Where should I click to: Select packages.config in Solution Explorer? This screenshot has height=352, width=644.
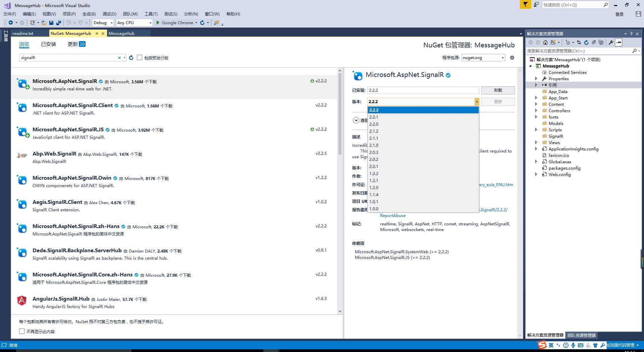[x=564, y=168]
